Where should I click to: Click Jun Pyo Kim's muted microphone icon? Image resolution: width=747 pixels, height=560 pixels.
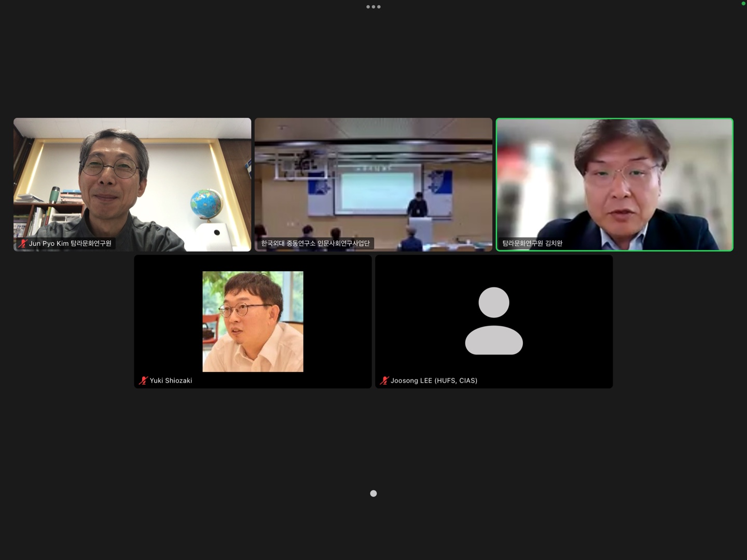(22, 243)
